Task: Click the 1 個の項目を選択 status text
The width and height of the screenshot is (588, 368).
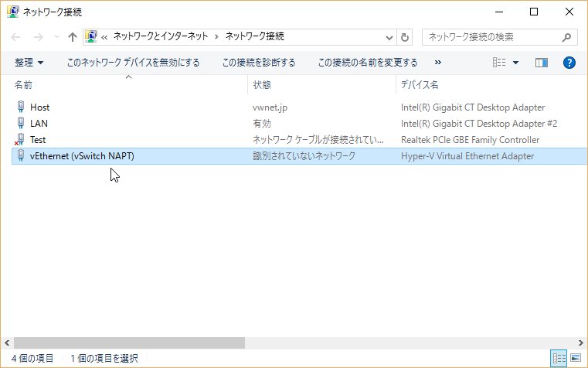Action: 104,358
